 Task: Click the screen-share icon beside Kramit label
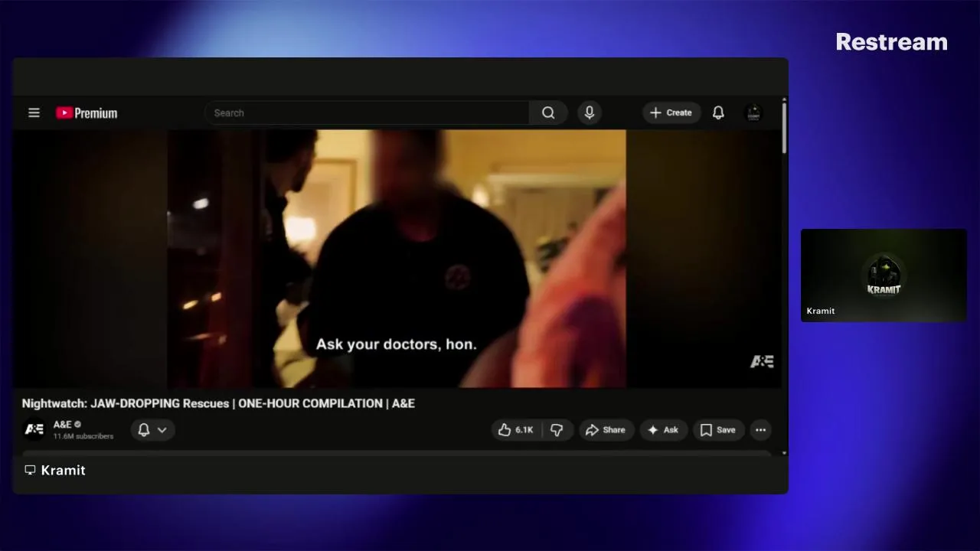coord(30,470)
